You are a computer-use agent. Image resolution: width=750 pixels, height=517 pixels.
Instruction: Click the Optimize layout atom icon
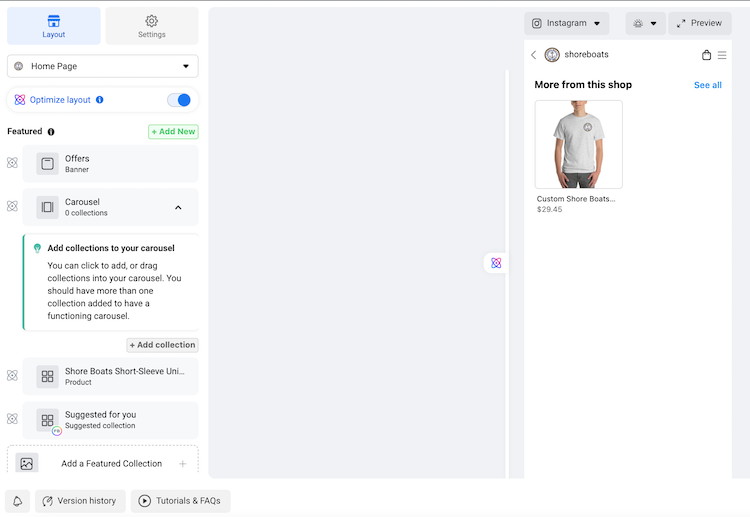[20, 99]
